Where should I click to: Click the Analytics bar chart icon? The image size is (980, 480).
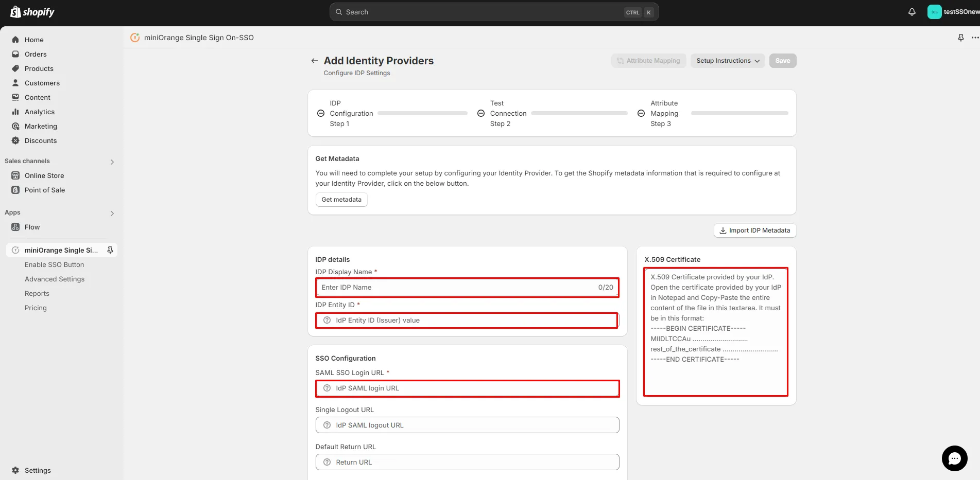pos(15,112)
